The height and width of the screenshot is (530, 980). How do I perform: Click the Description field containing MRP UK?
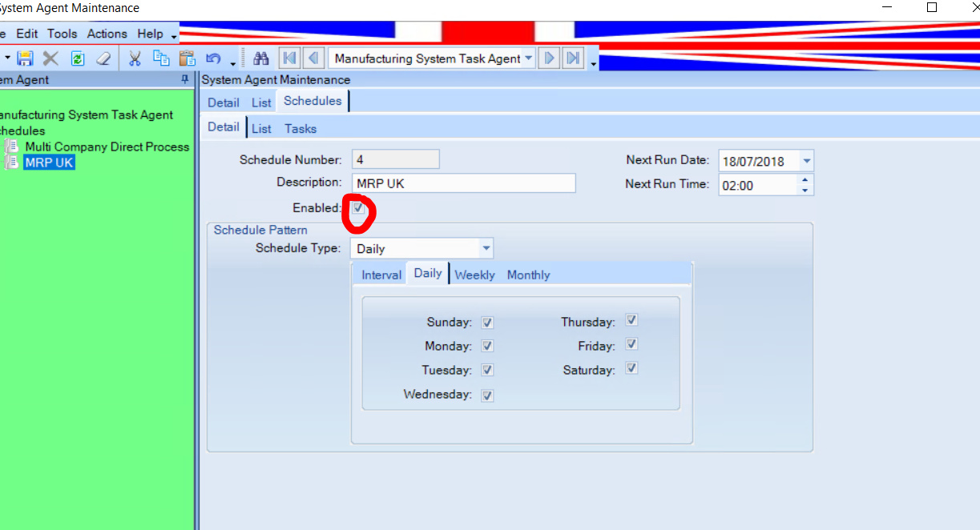(463, 183)
